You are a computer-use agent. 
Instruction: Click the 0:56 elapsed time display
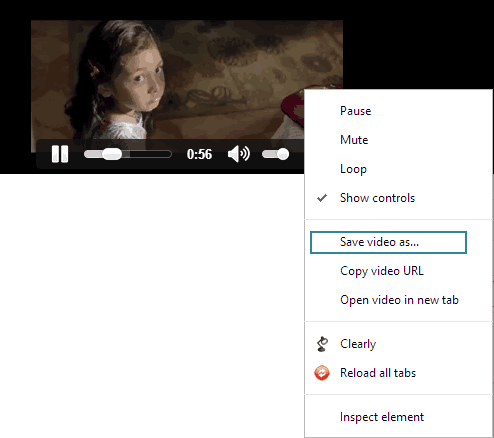click(x=199, y=154)
